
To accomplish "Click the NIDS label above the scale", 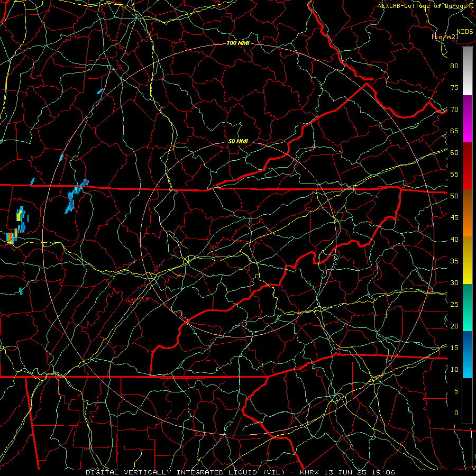I will pos(465,32).
